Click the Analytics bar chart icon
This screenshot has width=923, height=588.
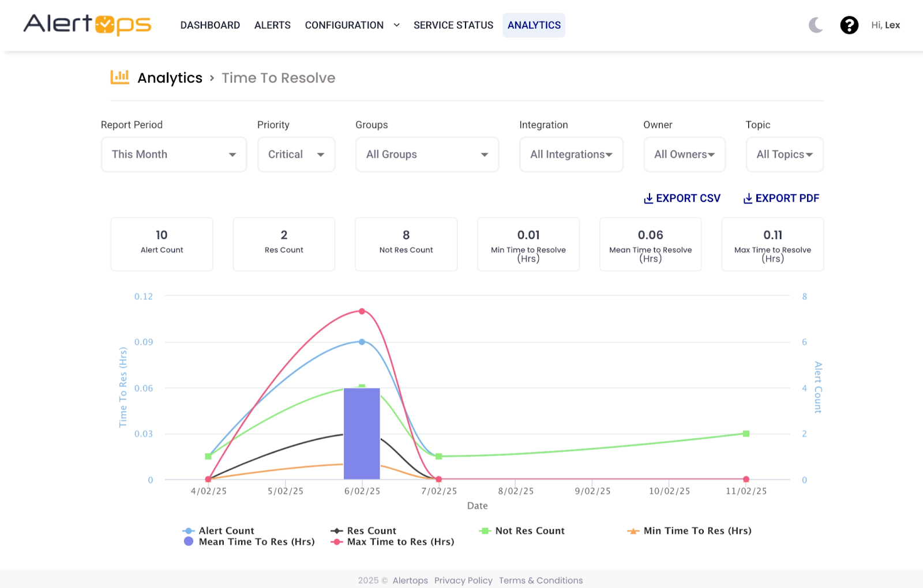tap(119, 77)
